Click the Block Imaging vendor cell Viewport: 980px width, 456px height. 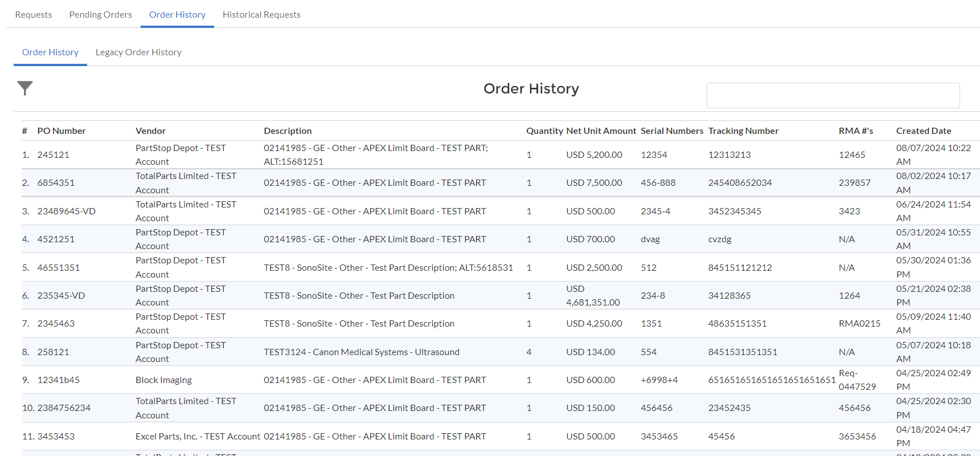coord(163,380)
